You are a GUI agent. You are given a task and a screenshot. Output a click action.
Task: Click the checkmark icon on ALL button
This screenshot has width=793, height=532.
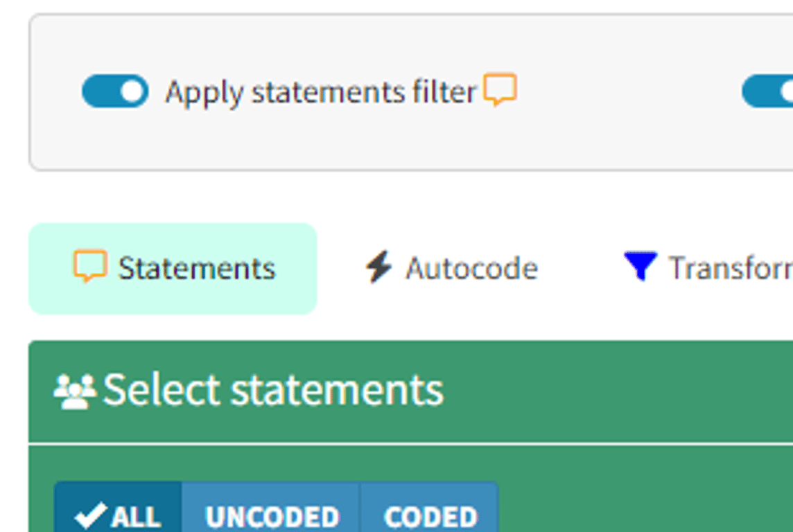pyautogui.click(x=90, y=515)
